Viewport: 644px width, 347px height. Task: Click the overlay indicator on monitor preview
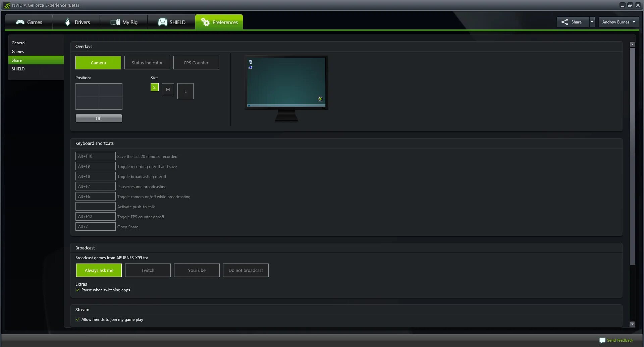click(x=320, y=99)
